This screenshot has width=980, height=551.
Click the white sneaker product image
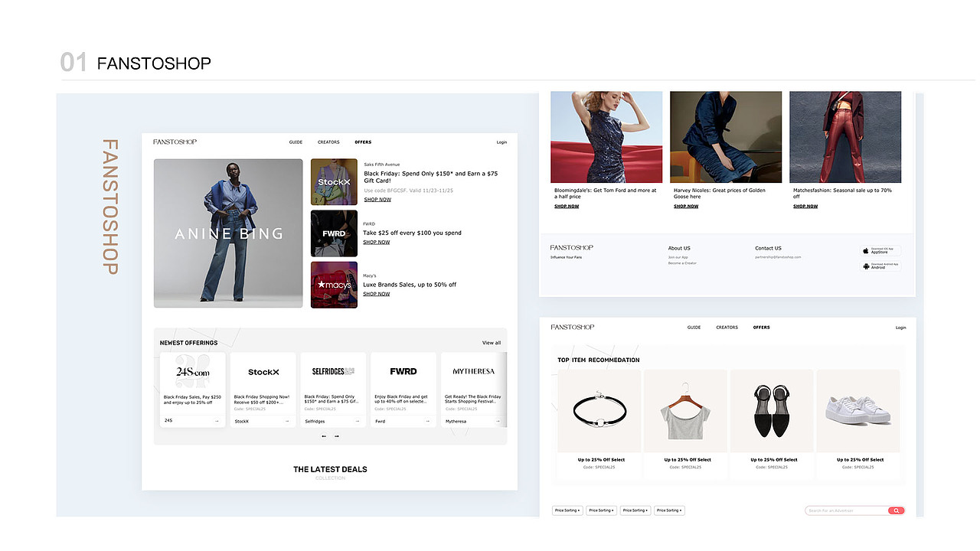858,409
